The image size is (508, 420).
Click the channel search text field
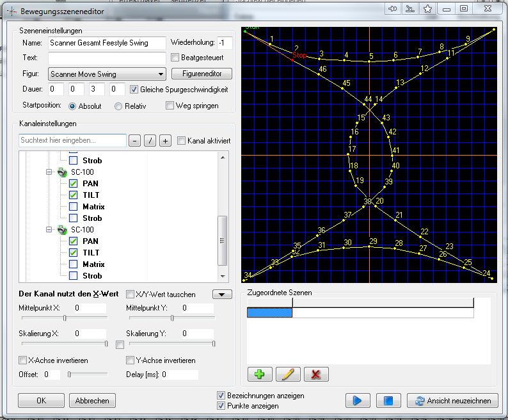pos(72,140)
